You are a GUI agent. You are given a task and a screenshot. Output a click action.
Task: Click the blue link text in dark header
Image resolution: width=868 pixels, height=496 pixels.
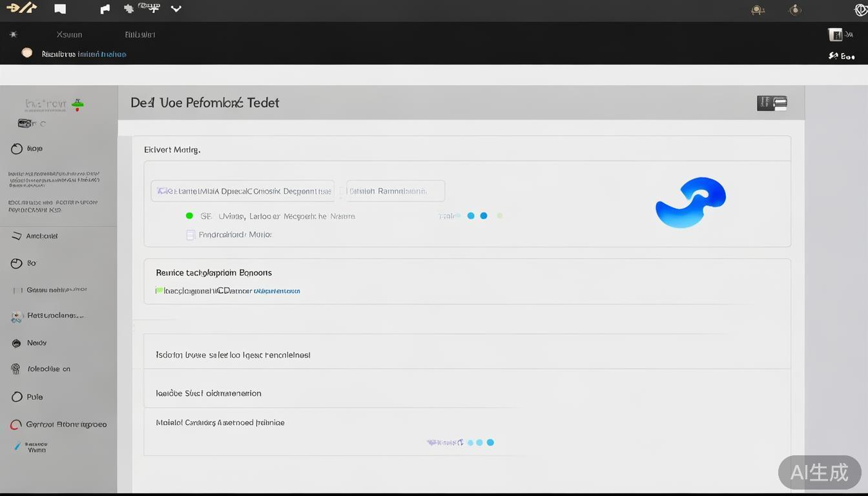[101, 54]
